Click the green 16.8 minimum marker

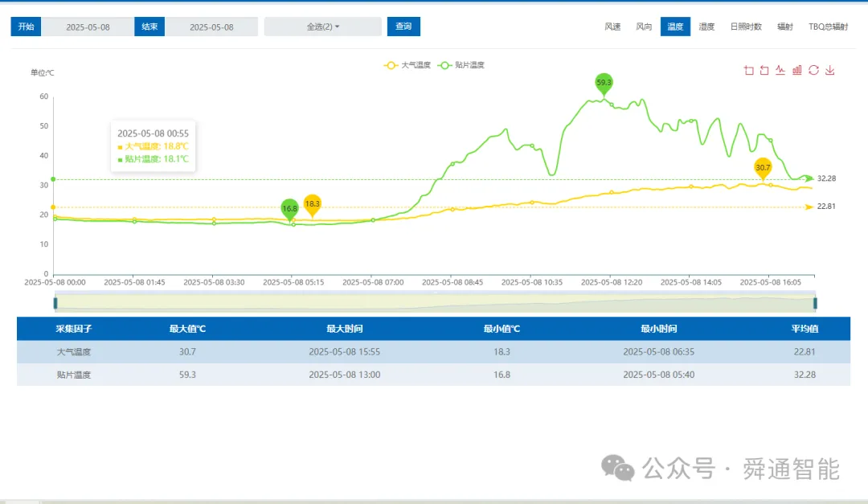(289, 210)
